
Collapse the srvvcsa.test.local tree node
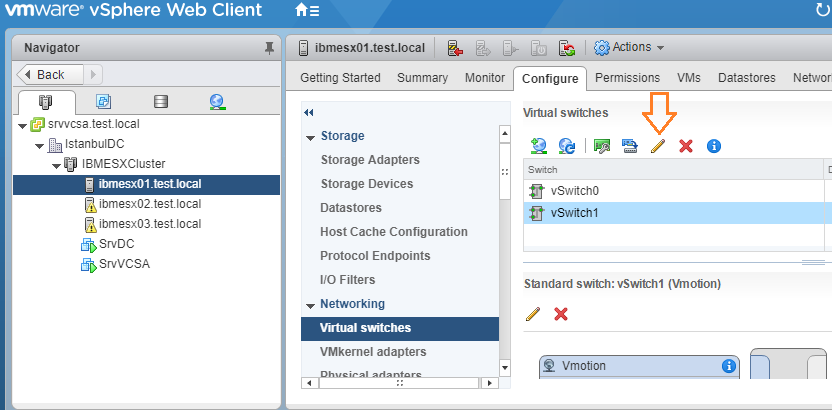(x=22, y=126)
